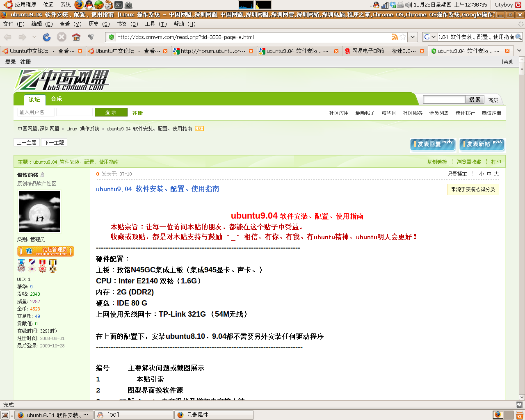This screenshot has width=525, height=420.
Task: Reload the page with the refresh icon
Action: 47,37
